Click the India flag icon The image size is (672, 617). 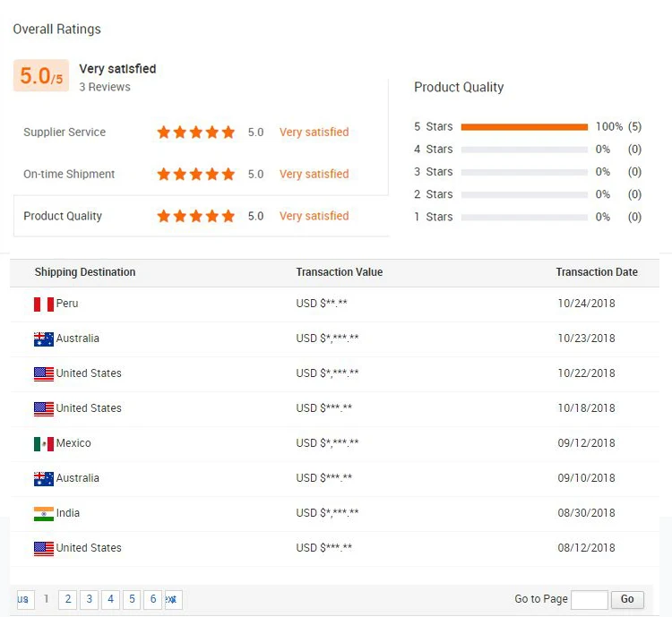click(44, 514)
